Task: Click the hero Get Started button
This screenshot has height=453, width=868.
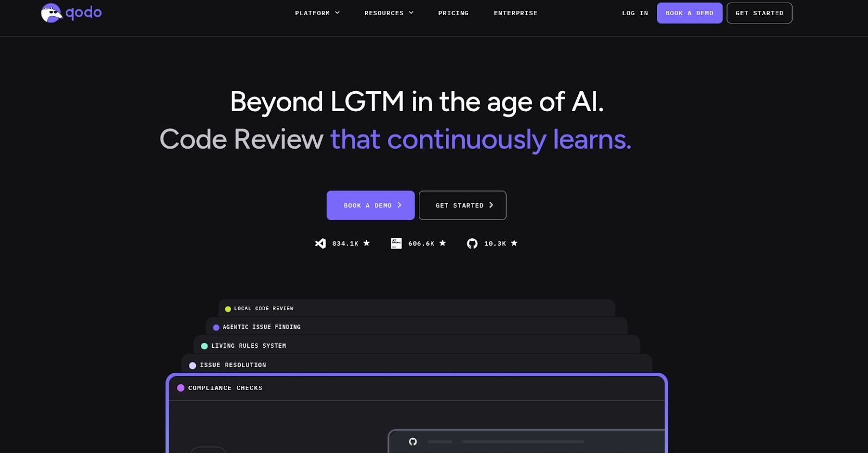Action: tap(462, 205)
